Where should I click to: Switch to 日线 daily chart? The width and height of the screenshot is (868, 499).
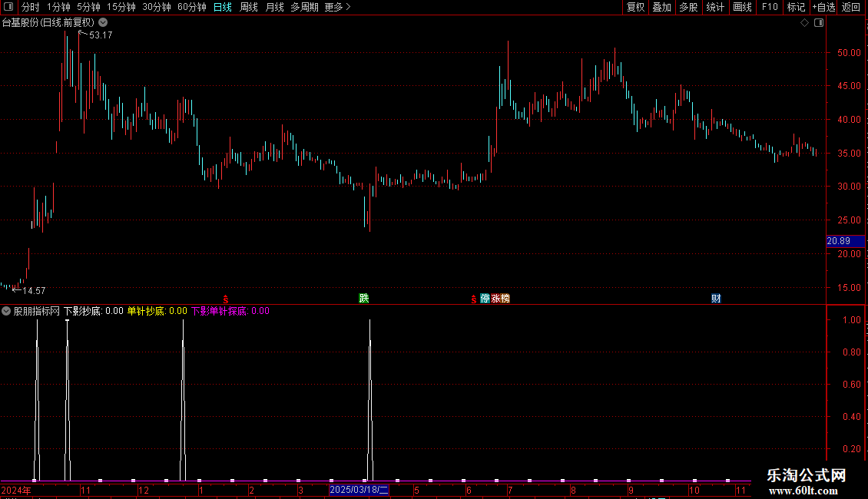coord(223,7)
